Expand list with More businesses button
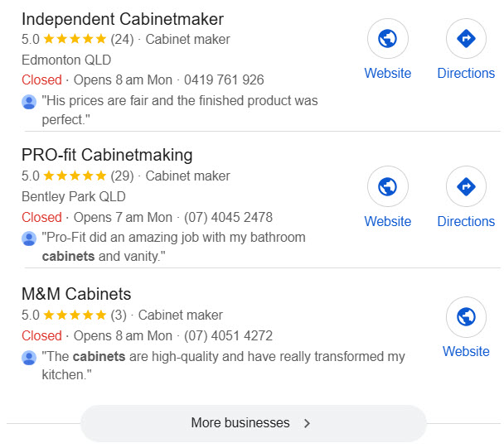This screenshot has height=448, width=504. click(240, 423)
